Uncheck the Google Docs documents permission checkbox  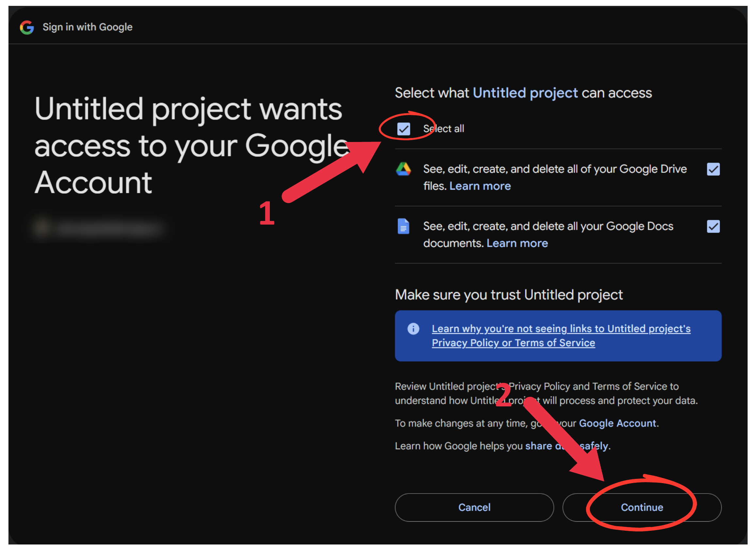click(x=713, y=227)
